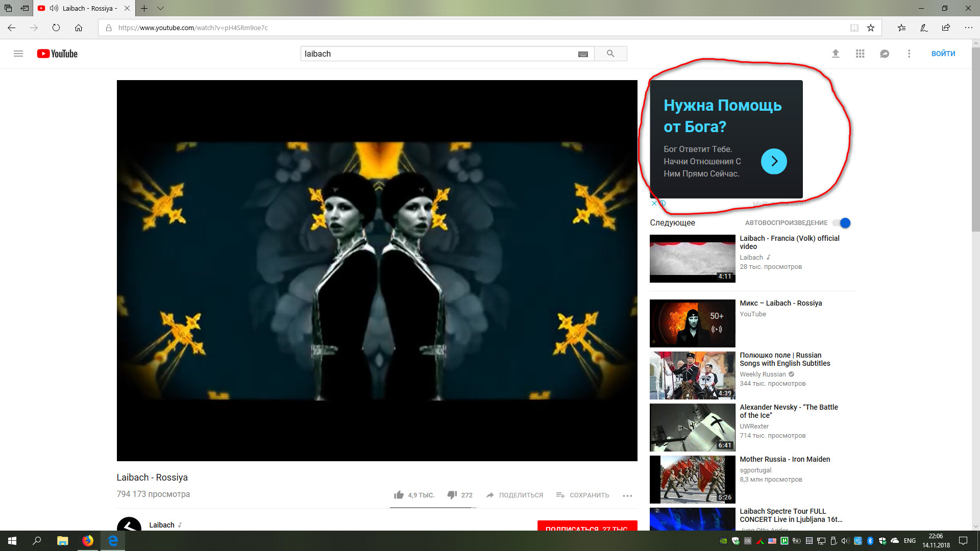Open the 22:06 clock calendar flyout
This screenshot has height=551, width=980.
click(936, 541)
